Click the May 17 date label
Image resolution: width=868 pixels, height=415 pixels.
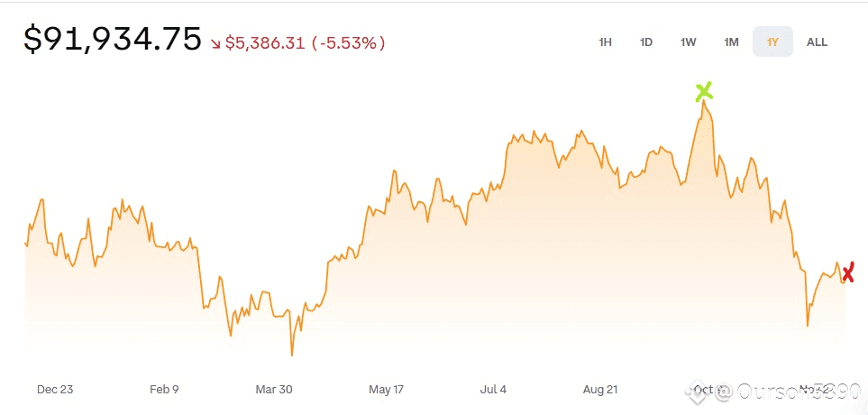[x=386, y=390]
